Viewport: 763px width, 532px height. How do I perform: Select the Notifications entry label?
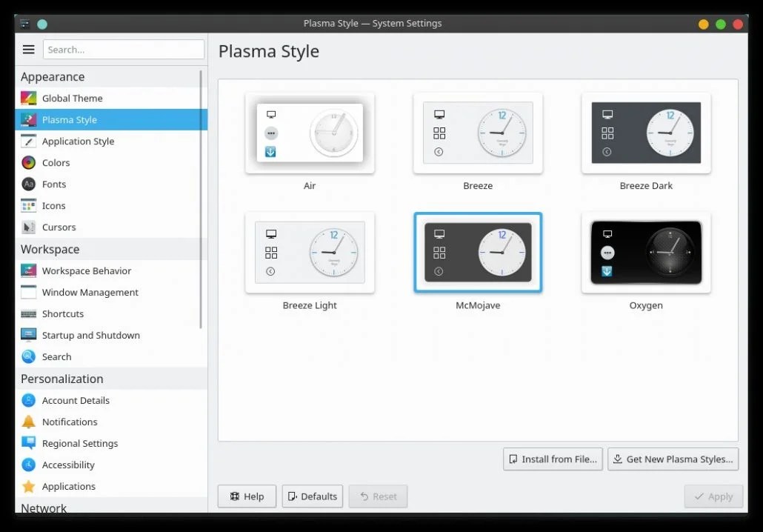point(70,422)
